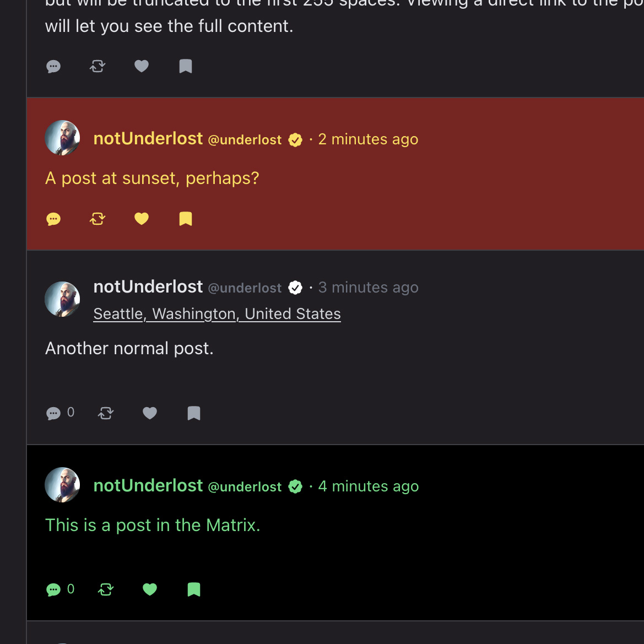Open the '4 minutes ago' timestamp link
The width and height of the screenshot is (644, 644).
368,486
